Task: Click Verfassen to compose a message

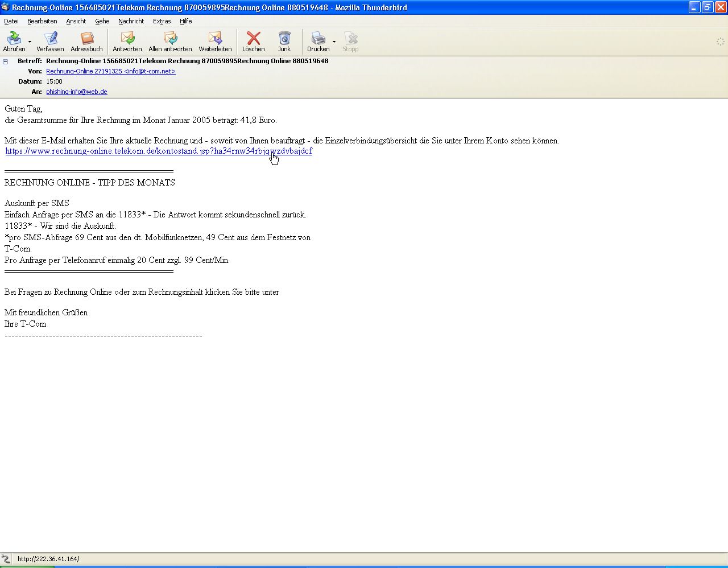Action: tap(50, 42)
